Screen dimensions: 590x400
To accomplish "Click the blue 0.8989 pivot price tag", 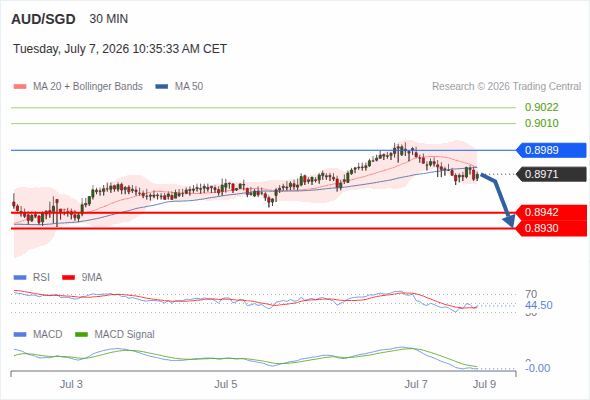I will coord(551,150).
